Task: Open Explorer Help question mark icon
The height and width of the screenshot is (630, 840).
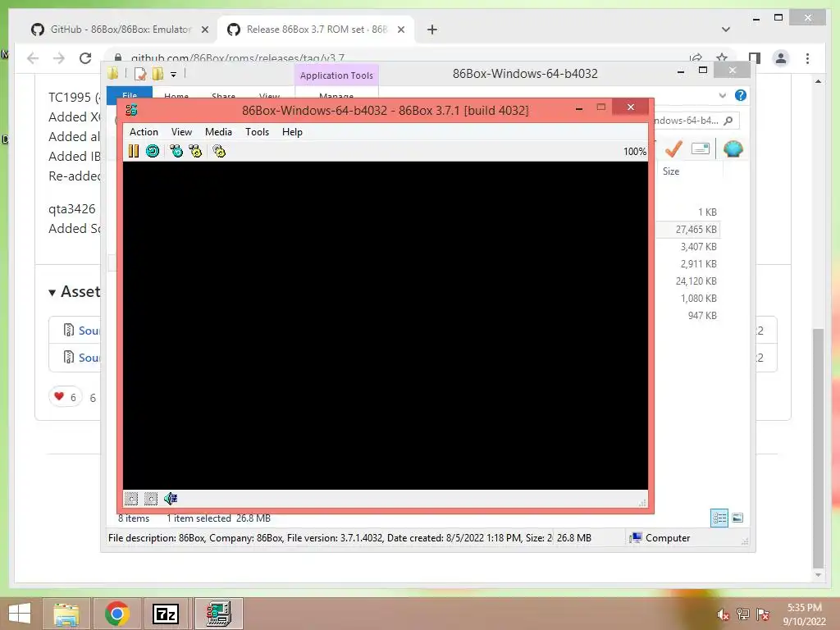Action: (x=741, y=95)
